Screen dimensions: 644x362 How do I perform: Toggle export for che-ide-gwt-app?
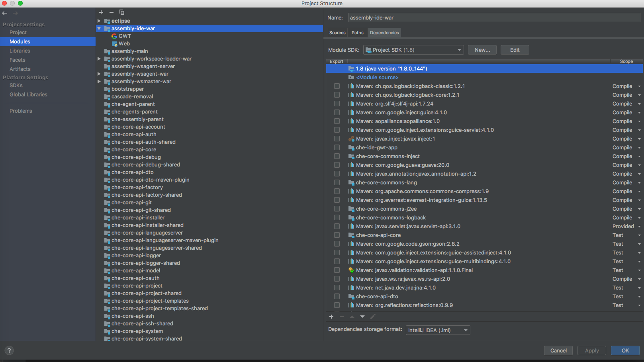pyautogui.click(x=337, y=148)
